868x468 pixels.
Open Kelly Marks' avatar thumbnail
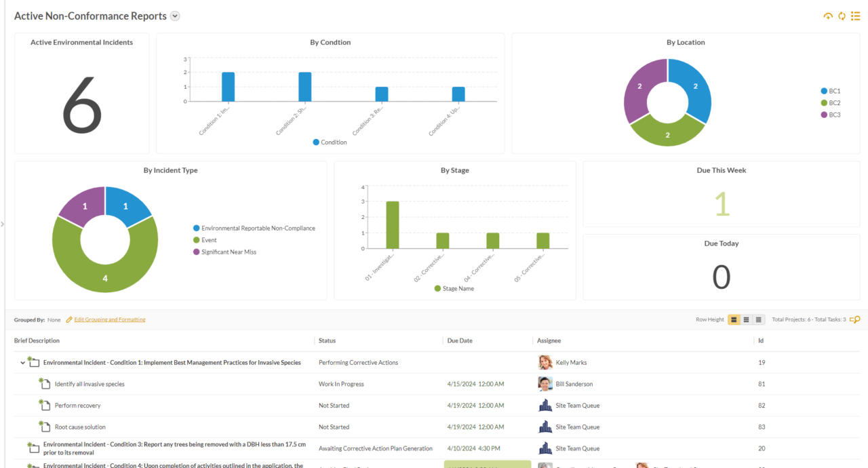pos(545,362)
